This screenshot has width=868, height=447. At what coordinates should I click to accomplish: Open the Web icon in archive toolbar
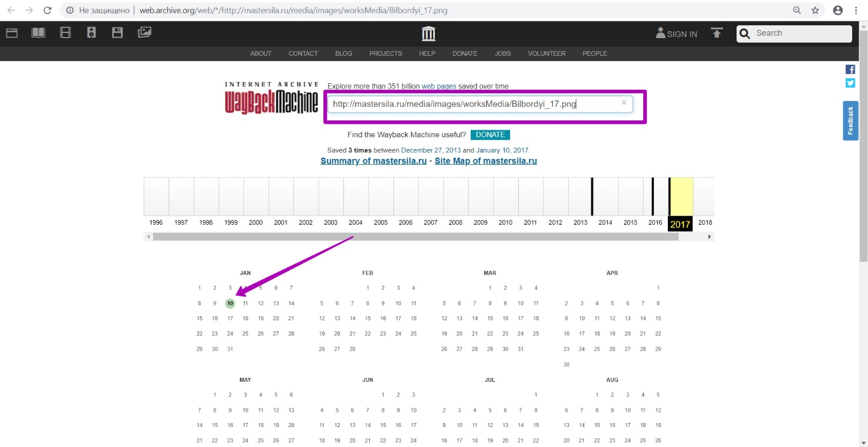pyautogui.click(x=12, y=33)
